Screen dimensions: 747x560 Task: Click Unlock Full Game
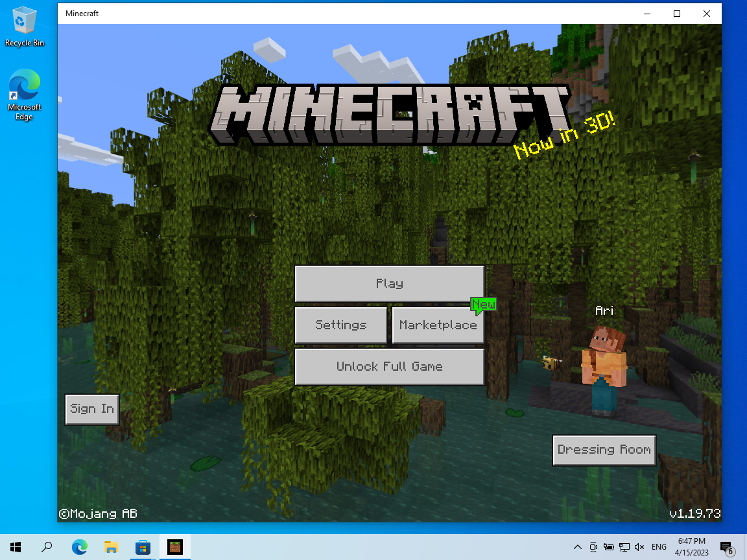click(389, 367)
